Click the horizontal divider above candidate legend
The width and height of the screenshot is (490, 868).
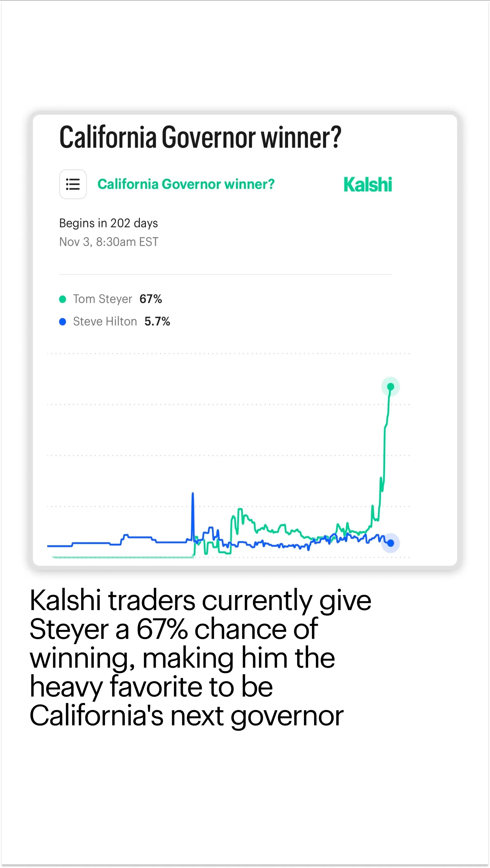[x=225, y=275]
